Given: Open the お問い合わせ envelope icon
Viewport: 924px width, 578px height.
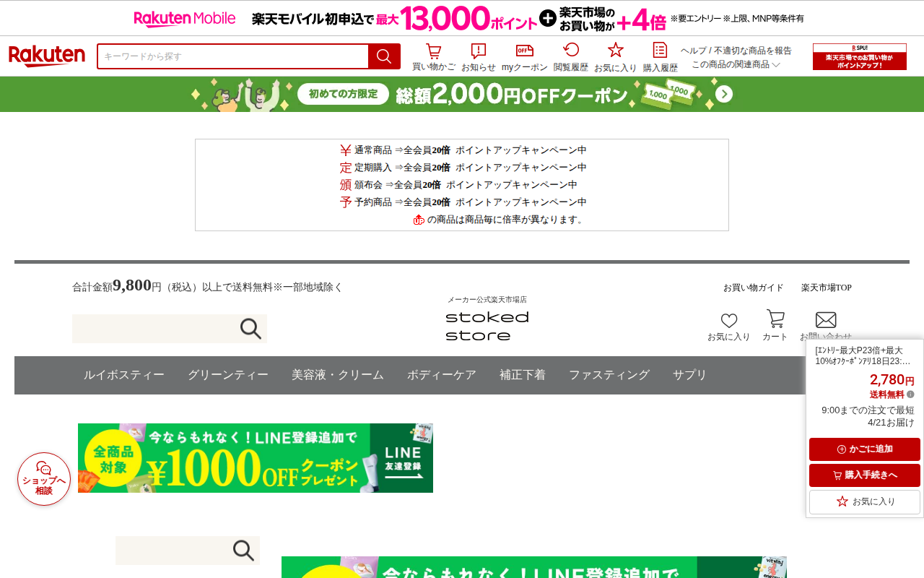Looking at the screenshot, I should click(x=826, y=327).
